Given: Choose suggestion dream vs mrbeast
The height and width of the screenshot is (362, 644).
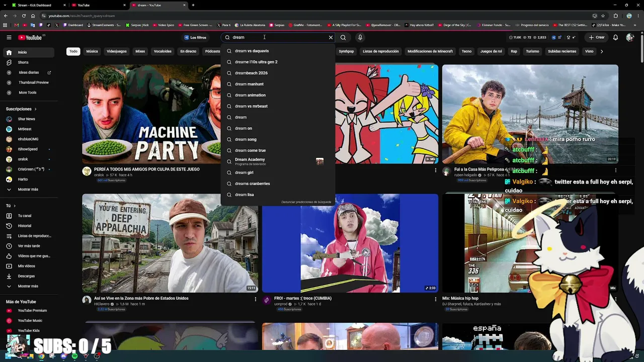Looking at the screenshot, I should coord(278,106).
